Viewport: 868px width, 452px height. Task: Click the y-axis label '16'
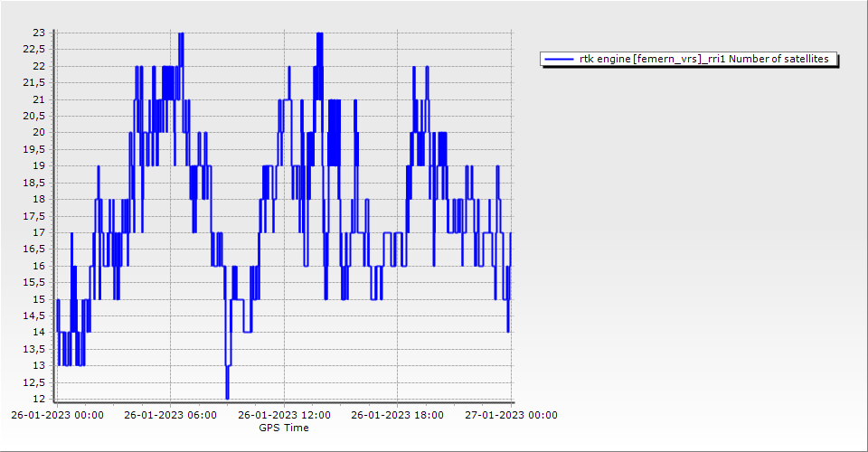pyautogui.click(x=39, y=266)
